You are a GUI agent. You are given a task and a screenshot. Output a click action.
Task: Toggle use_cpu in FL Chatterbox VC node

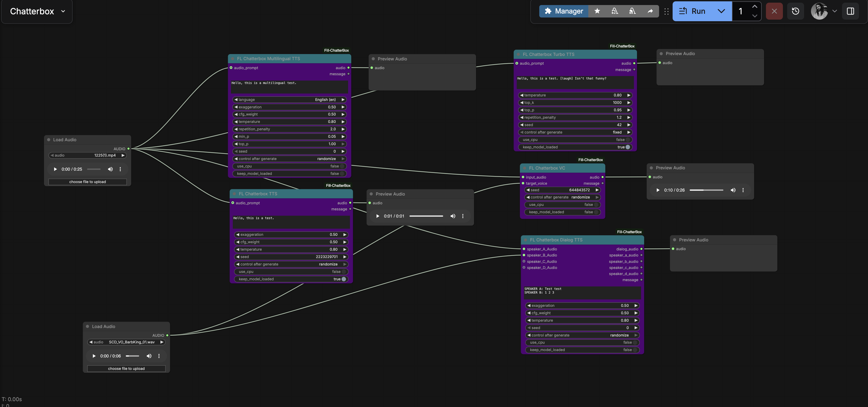click(x=562, y=205)
